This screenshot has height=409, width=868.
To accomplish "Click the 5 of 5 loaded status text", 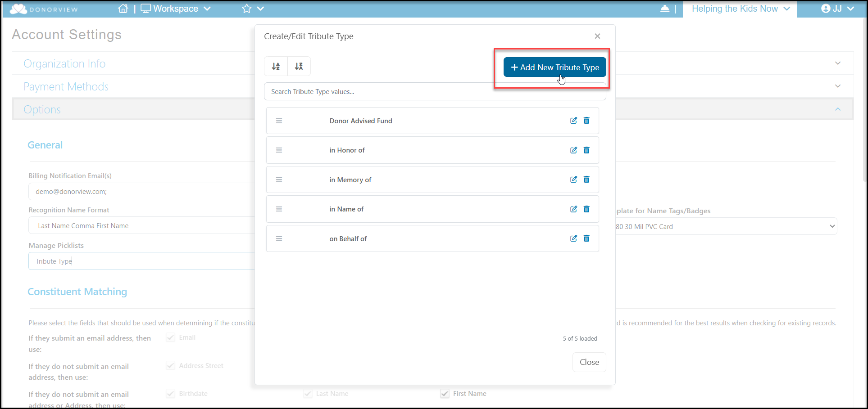I will click(580, 338).
